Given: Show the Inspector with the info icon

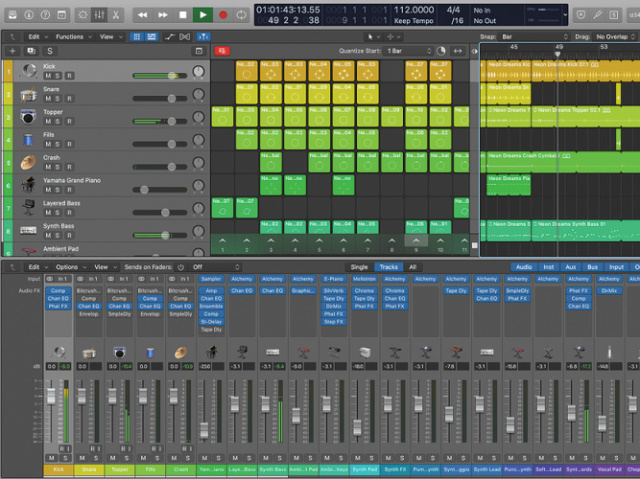Looking at the screenshot, I should coord(29,15).
